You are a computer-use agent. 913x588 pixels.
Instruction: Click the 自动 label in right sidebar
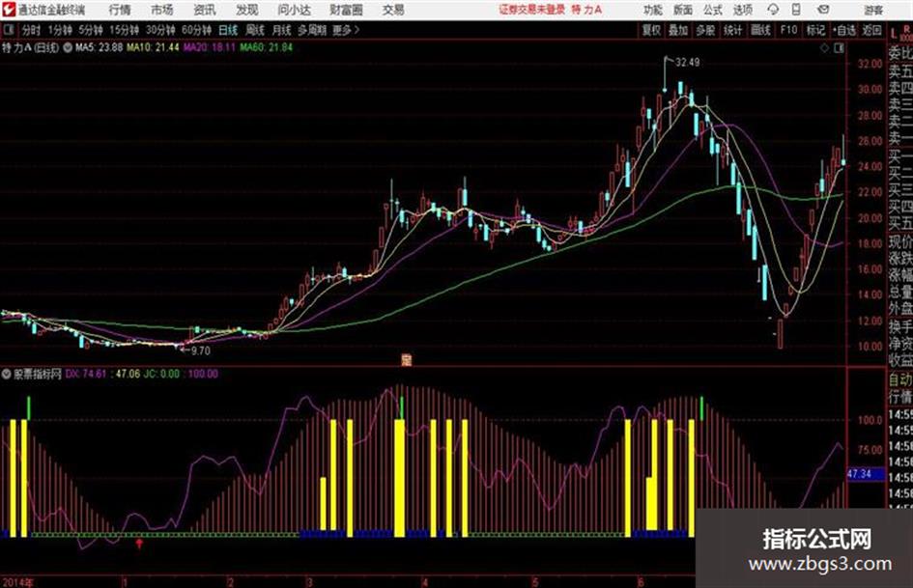point(900,380)
